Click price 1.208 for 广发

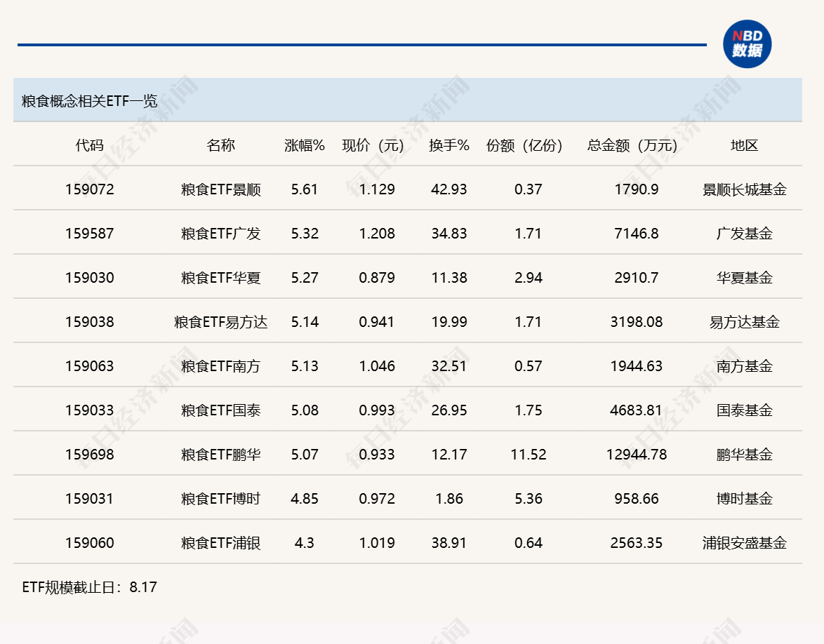pos(377,233)
